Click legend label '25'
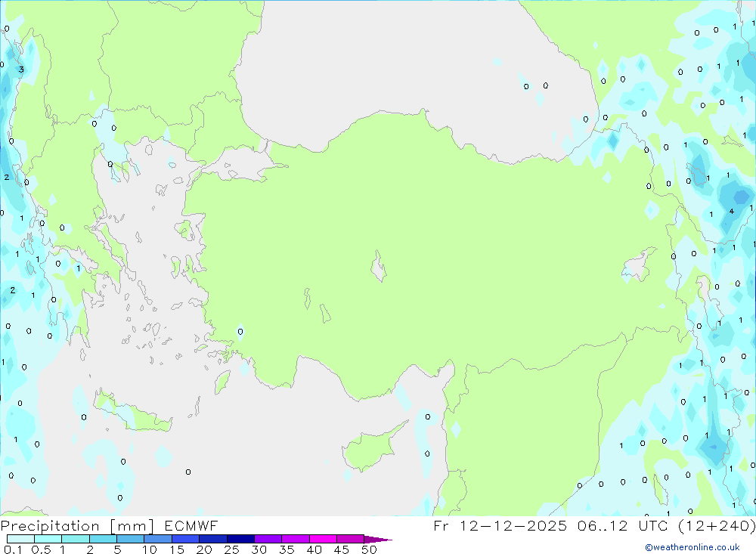This screenshot has height=554, width=756. tap(231, 549)
